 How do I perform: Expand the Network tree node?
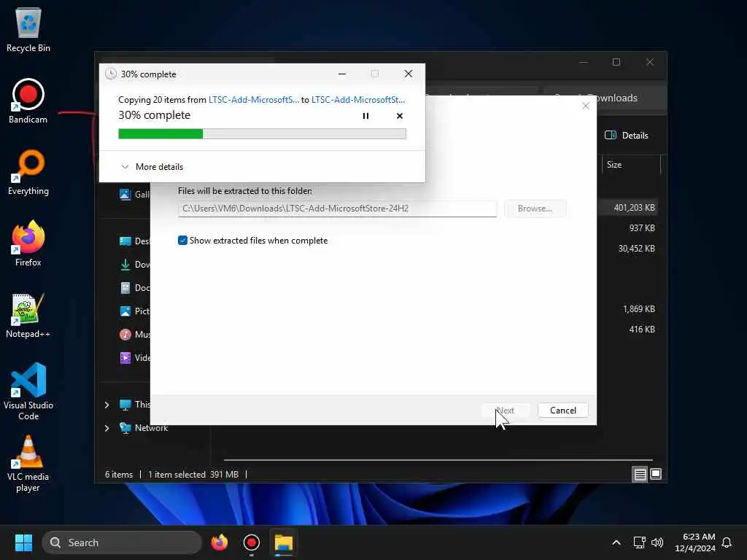(x=107, y=428)
